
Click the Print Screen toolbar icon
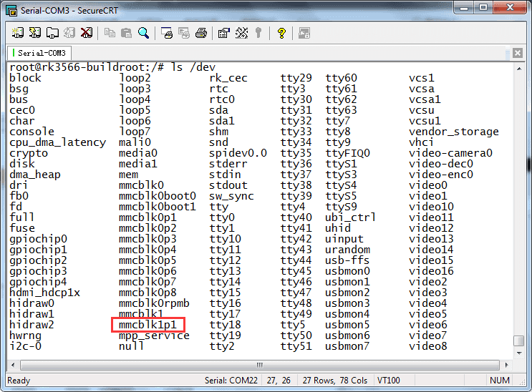click(167, 33)
